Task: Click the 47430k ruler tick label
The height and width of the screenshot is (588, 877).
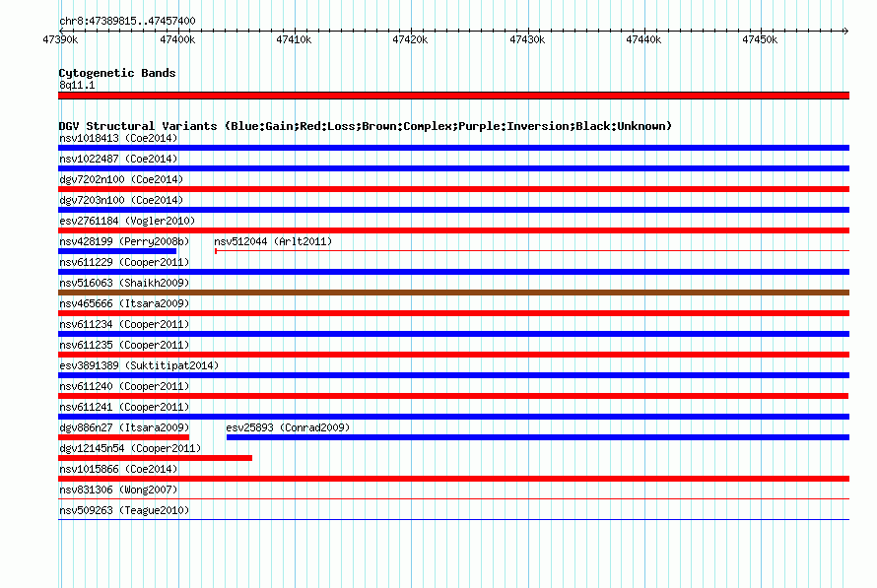Action: point(527,39)
